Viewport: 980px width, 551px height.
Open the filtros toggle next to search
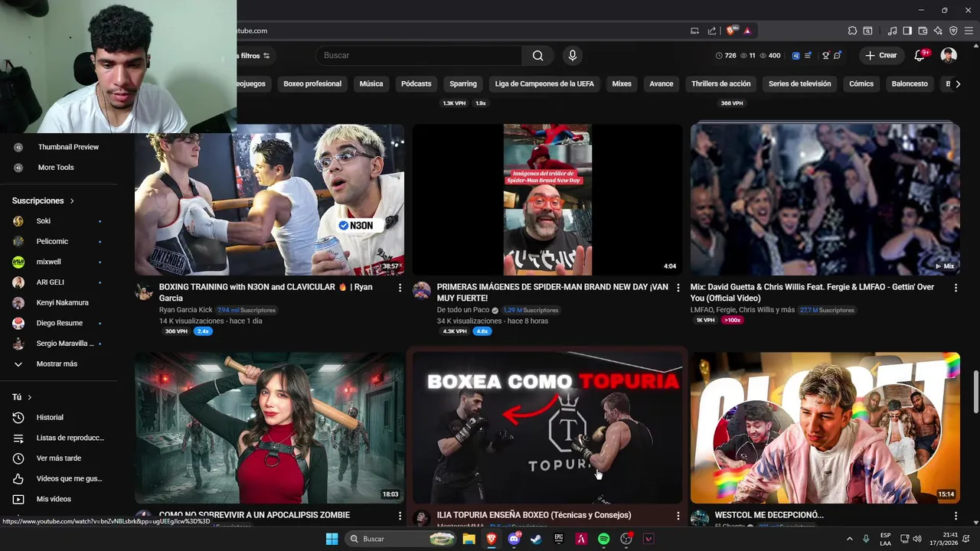coord(256,55)
